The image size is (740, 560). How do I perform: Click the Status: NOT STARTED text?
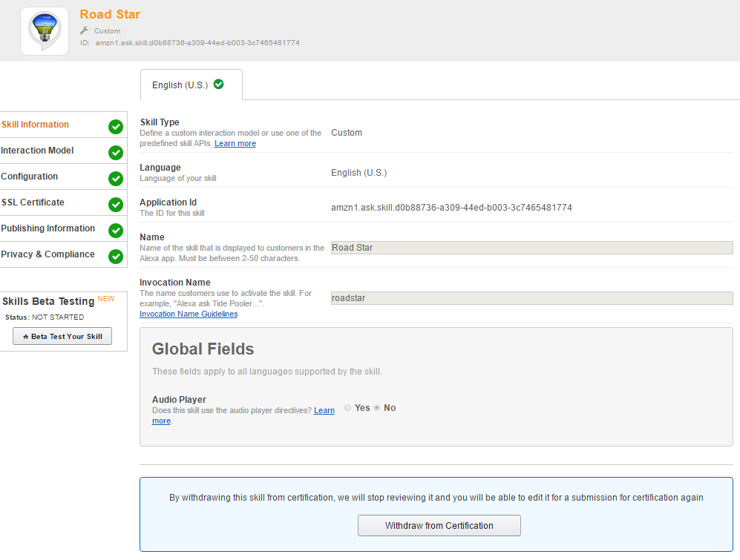coord(45,317)
